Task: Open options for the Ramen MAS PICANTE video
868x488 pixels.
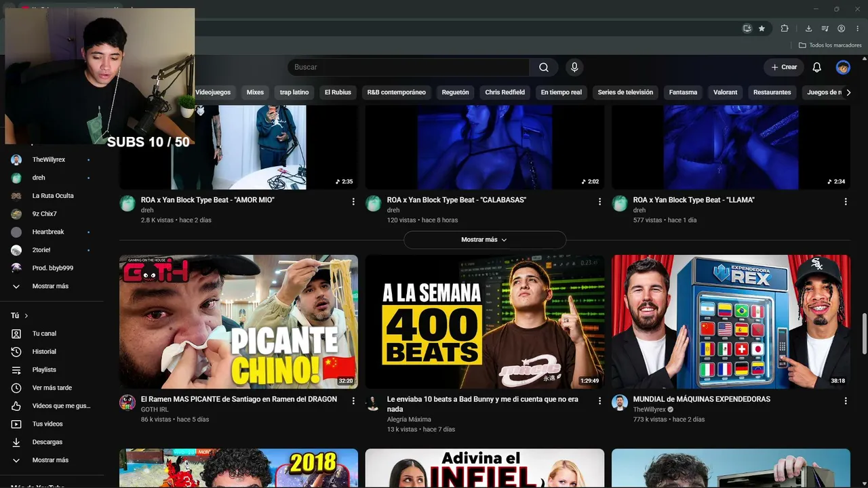Action: pyautogui.click(x=353, y=401)
